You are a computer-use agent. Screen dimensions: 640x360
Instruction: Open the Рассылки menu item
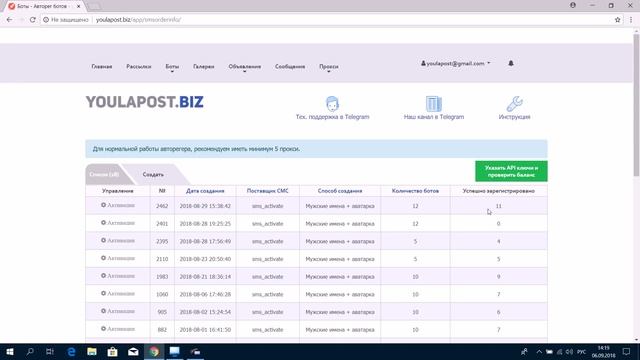(x=139, y=67)
